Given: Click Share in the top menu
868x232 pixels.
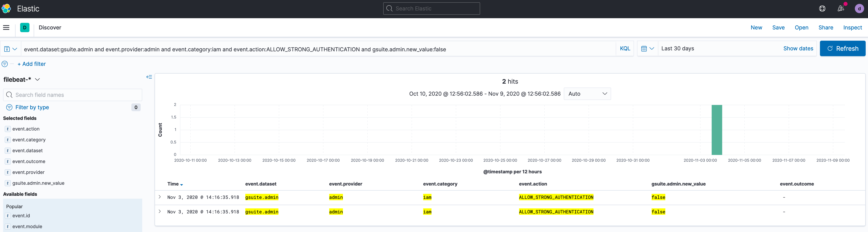Looking at the screenshot, I should click(826, 28).
